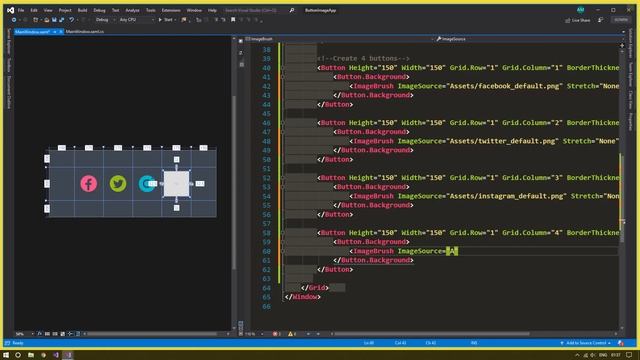This screenshot has width=640, height=360.
Task: Open the Edit menu
Action: coord(34,10)
